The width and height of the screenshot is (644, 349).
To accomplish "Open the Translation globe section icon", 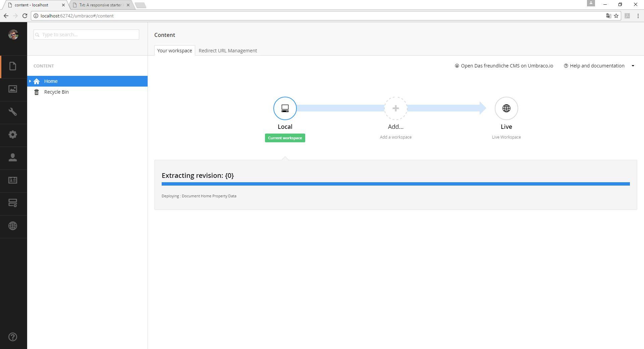I will point(13,226).
